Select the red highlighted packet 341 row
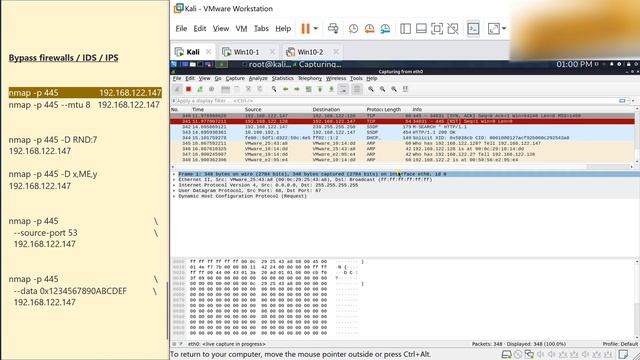Viewport: 640px width, 360px height. (x=403, y=121)
